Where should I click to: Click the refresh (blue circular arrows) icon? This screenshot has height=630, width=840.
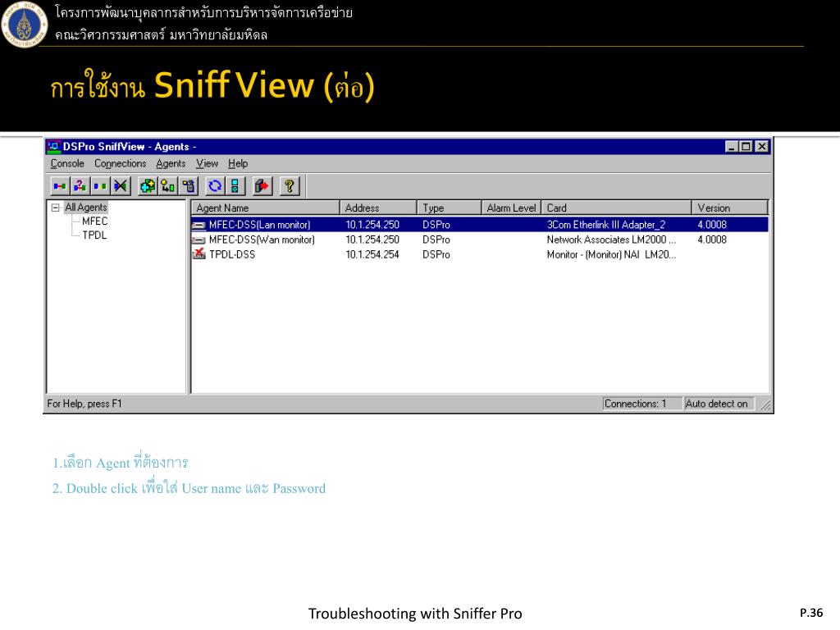[x=215, y=186]
